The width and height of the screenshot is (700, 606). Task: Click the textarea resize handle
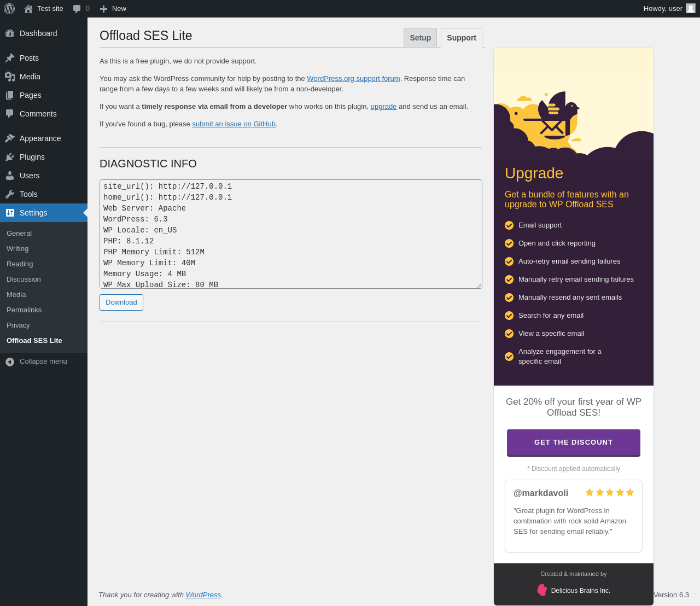(478, 284)
